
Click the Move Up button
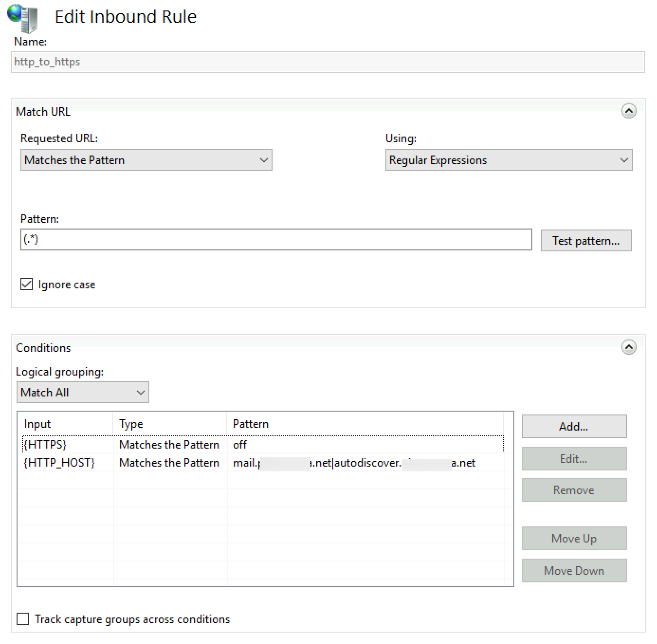click(x=574, y=539)
